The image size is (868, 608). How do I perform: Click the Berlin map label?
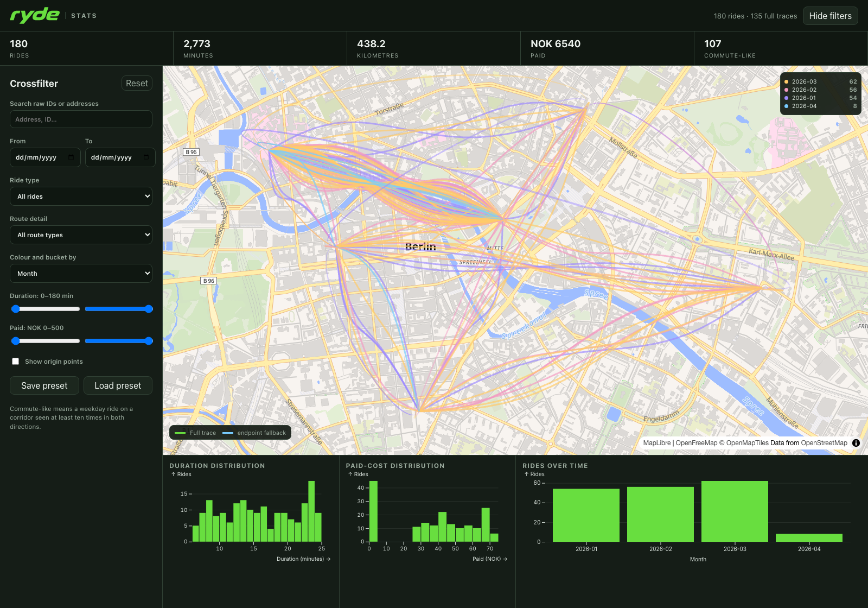(x=420, y=246)
